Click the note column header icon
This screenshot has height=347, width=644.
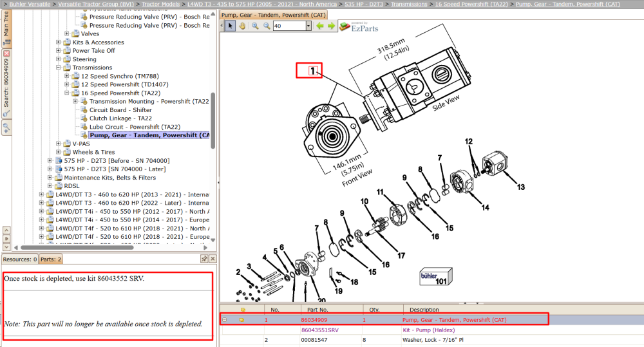coord(243,310)
